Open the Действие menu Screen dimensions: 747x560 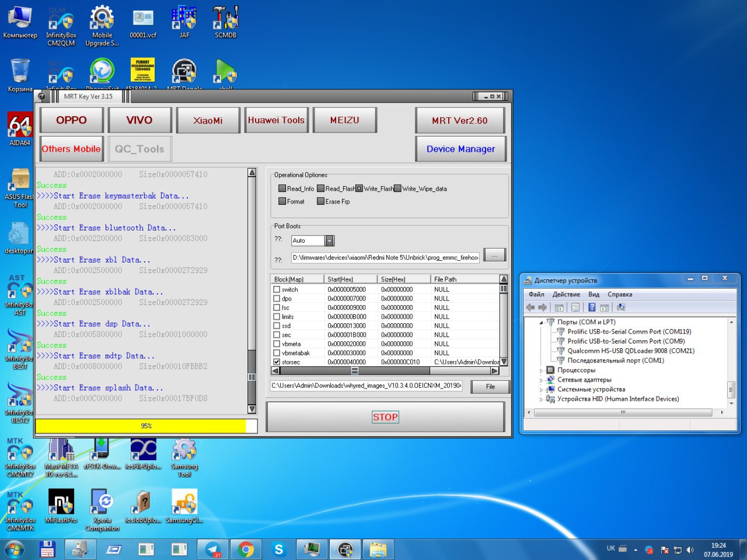[566, 295]
